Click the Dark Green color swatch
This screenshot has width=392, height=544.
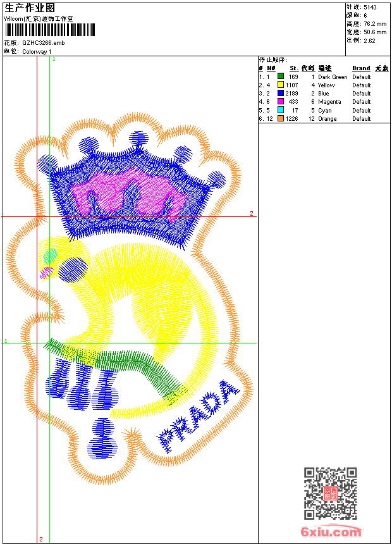click(x=281, y=77)
